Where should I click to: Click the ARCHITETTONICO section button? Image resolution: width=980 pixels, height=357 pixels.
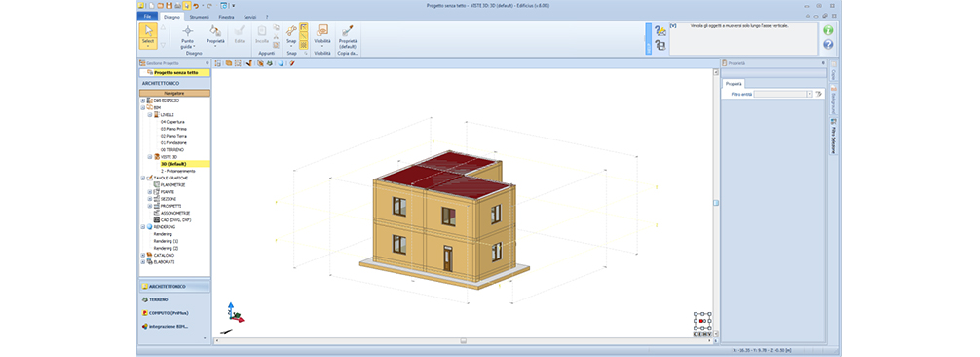point(174,286)
